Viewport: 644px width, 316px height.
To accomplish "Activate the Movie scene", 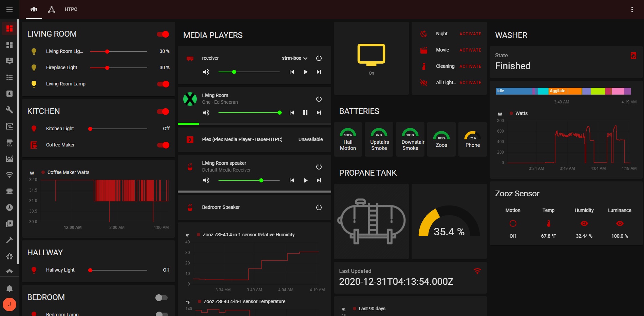I will 470,50.
